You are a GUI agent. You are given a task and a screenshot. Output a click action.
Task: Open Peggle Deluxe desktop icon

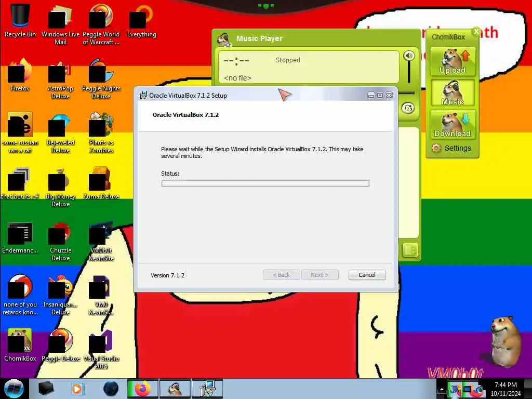click(60, 345)
